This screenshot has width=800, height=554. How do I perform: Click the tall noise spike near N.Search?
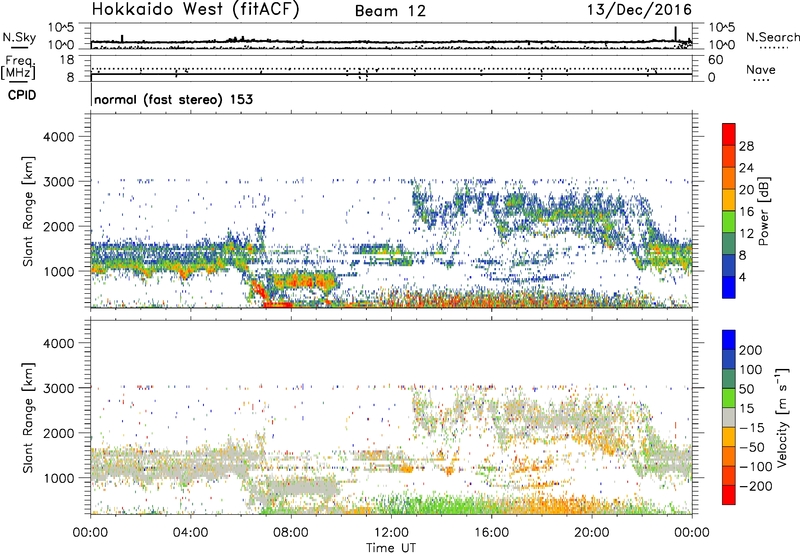[x=676, y=34]
